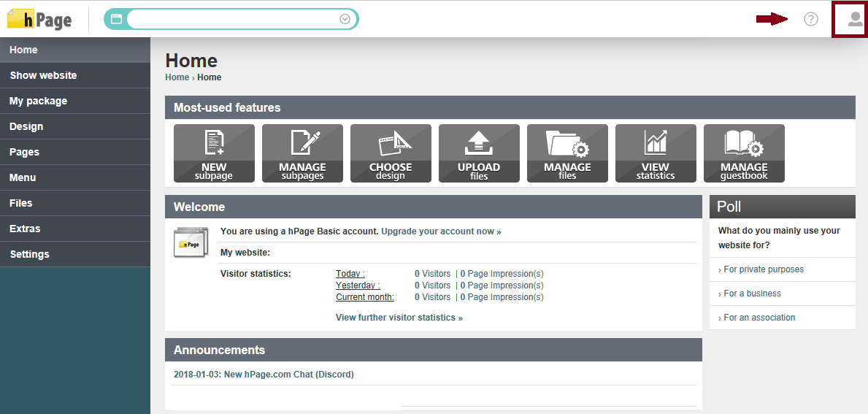Select Home in the sidebar menu
Image resolution: width=868 pixels, height=414 pixels.
click(x=75, y=50)
